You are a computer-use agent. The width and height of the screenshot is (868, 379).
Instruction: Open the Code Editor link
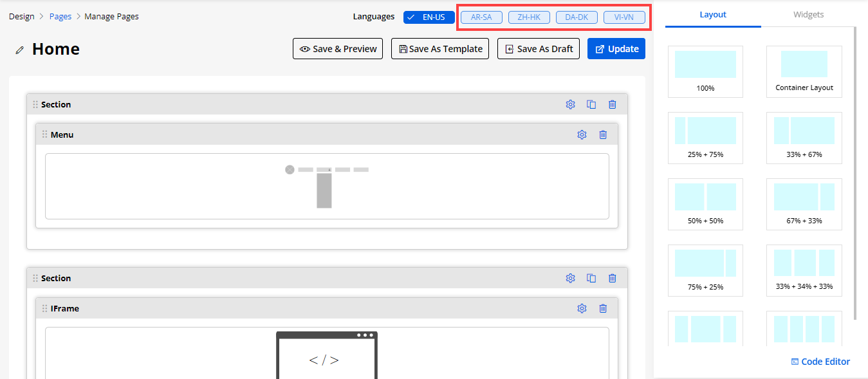[820, 362]
